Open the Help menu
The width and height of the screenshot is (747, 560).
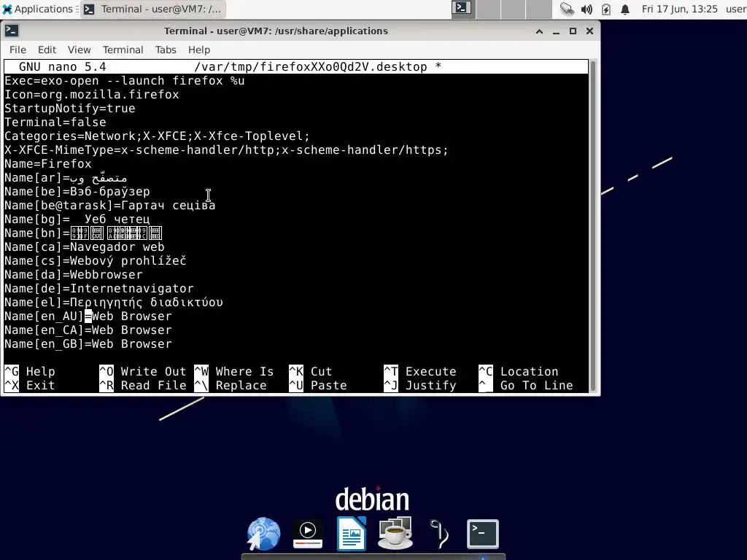[198, 50]
